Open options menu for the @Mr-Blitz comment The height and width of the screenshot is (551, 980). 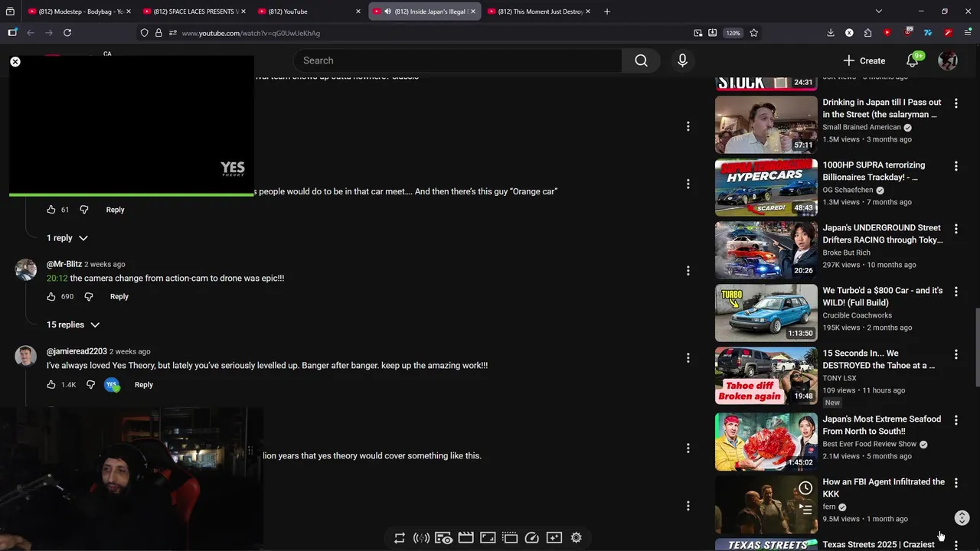coord(688,271)
